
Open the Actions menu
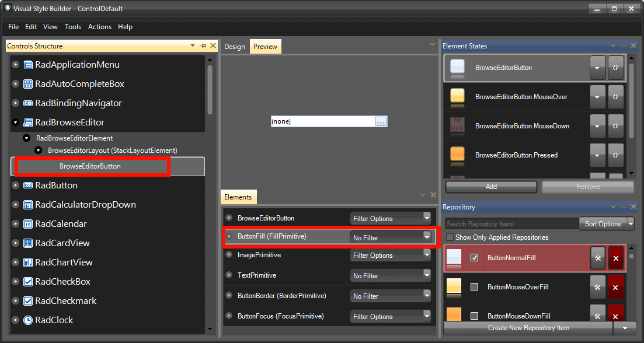99,27
